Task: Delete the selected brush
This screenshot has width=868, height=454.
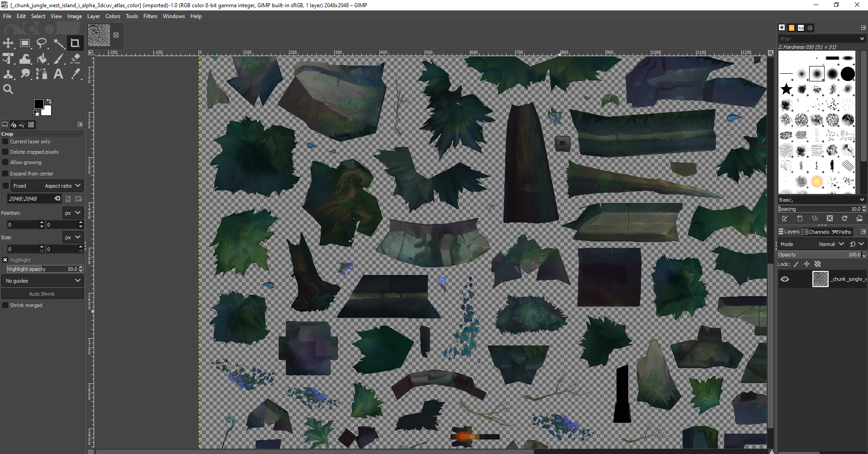Action: click(830, 218)
